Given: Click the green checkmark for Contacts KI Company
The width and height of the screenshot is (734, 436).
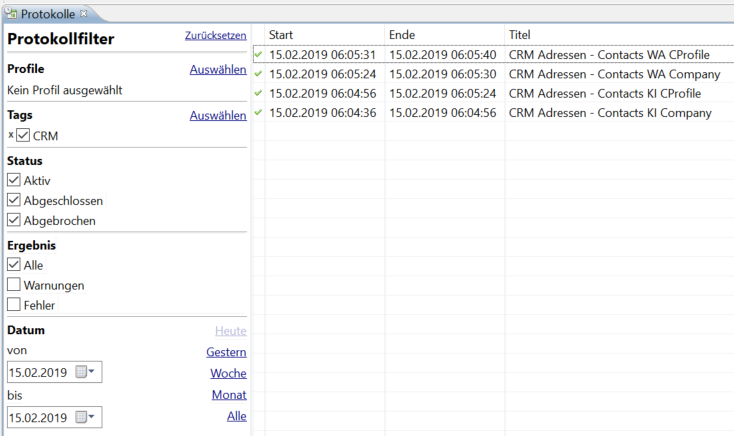Looking at the screenshot, I should (258, 112).
